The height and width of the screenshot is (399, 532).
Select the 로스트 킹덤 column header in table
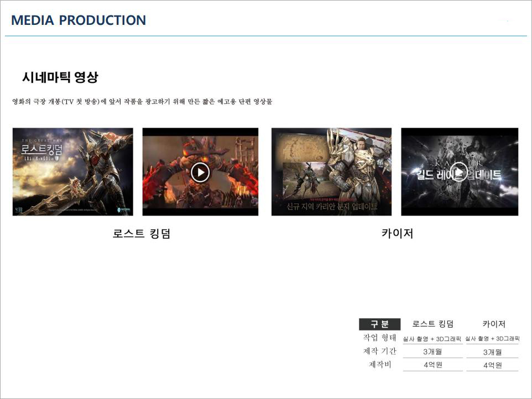[x=432, y=324]
